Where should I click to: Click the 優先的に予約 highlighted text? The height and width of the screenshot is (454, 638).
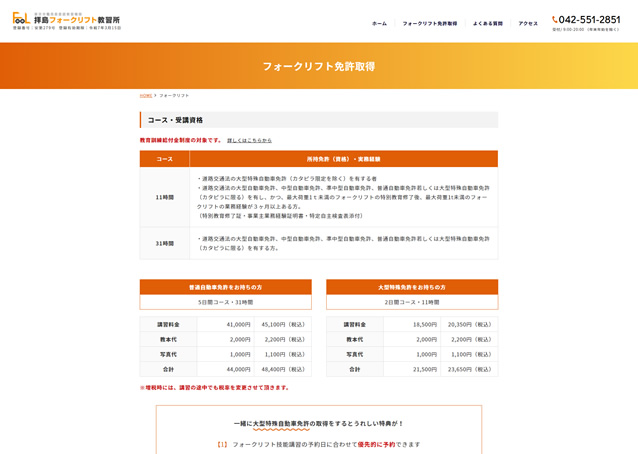pyautogui.click(x=376, y=445)
